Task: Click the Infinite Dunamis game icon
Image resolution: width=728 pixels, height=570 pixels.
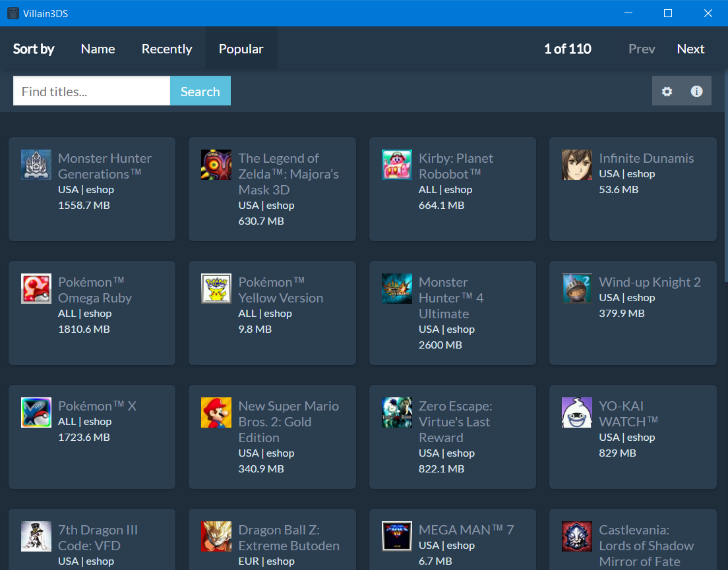Action: point(577,165)
